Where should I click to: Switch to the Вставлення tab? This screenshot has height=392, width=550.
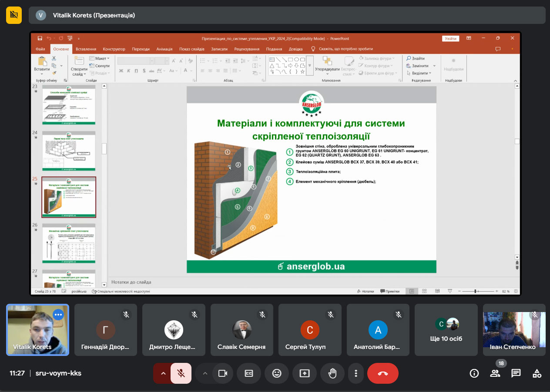(x=86, y=49)
